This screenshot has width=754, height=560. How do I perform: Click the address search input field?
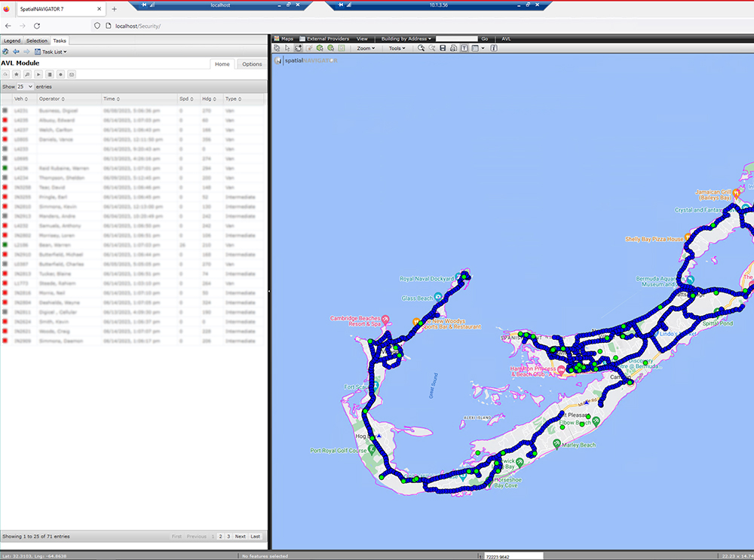click(x=456, y=39)
